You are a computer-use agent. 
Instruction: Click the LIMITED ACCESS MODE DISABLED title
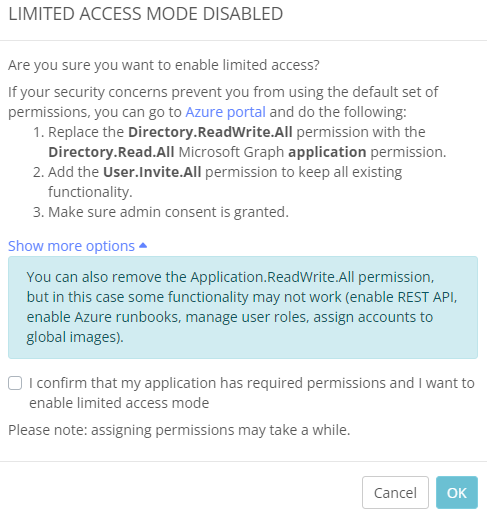point(146,14)
